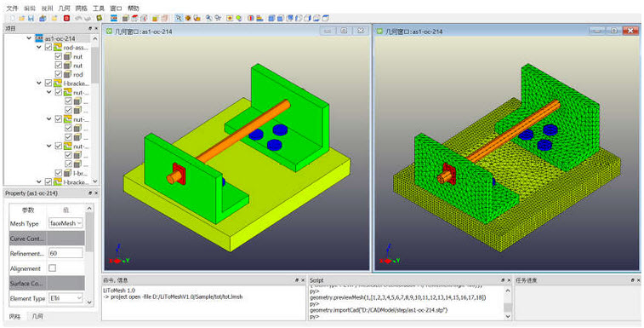This screenshot has width=644, height=328.
Task: Click the save disk icon
Action: click(31, 18)
